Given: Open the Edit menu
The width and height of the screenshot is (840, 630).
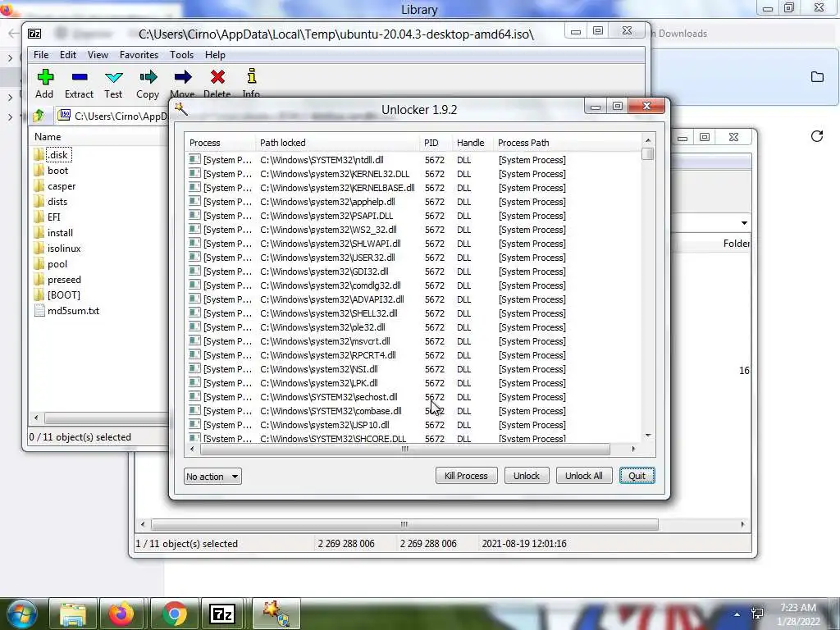Looking at the screenshot, I should (67, 55).
